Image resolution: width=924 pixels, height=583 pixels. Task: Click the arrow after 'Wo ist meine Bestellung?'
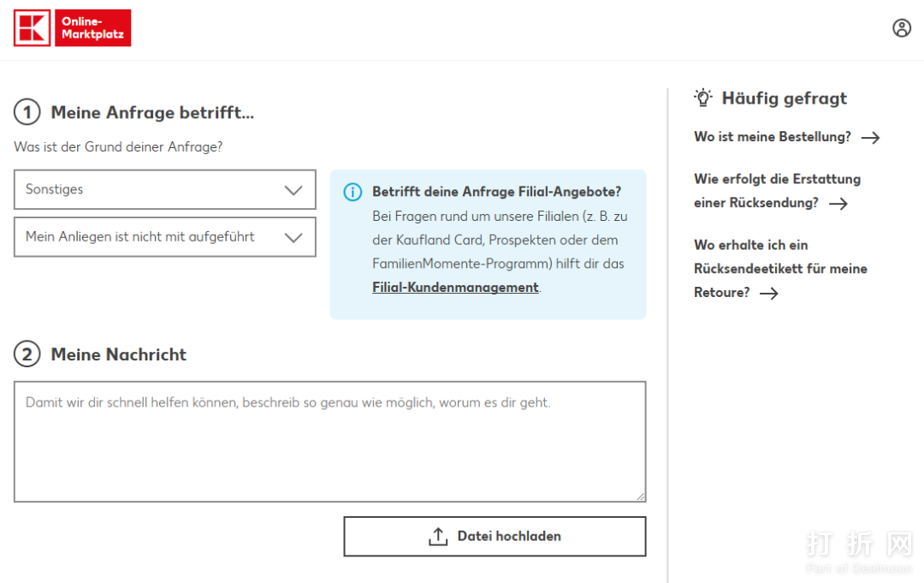(x=870, y=138)
